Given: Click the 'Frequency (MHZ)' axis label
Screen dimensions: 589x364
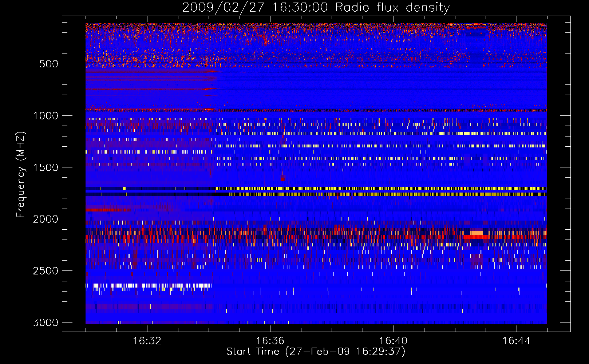Looking at the screenshot, I should click(x=21, y=175).
